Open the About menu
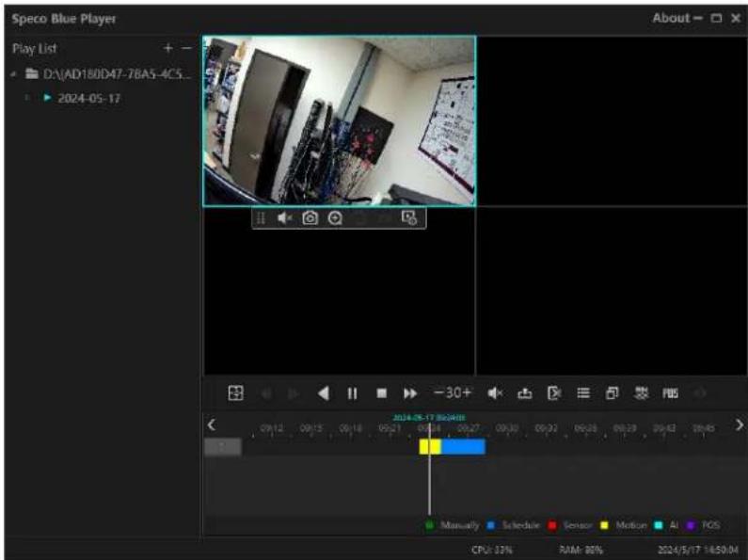748x560 pixels. click(x=671, y=18)
